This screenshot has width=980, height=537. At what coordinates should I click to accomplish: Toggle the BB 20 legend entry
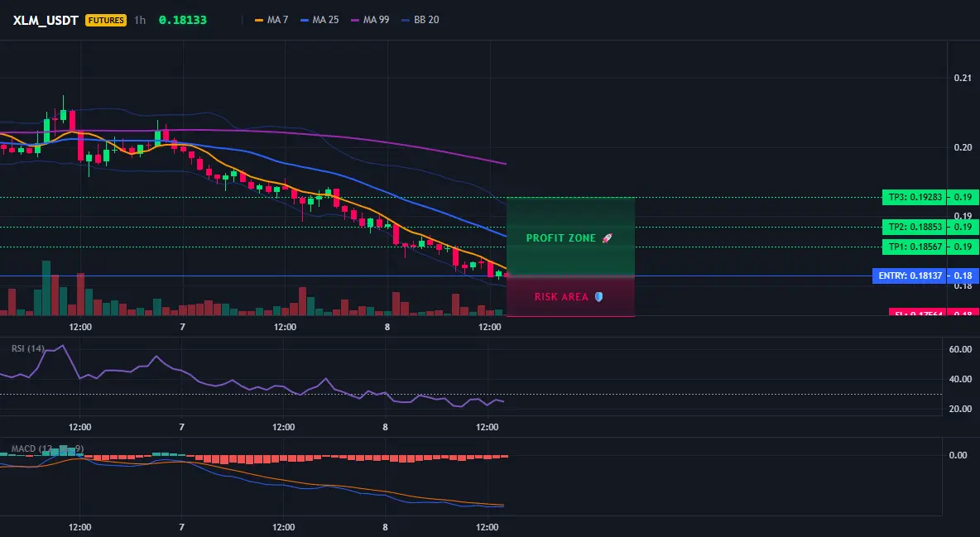pos(420,20)
